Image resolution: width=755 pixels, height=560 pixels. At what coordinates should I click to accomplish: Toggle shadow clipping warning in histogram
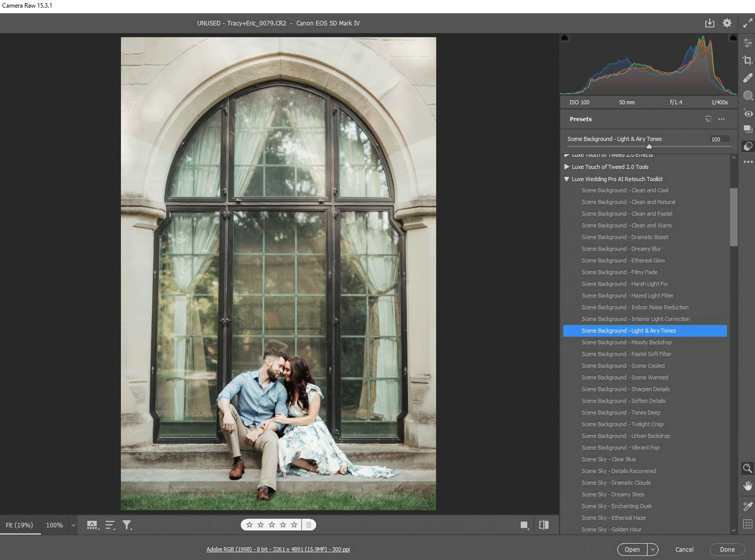[564, 38]
